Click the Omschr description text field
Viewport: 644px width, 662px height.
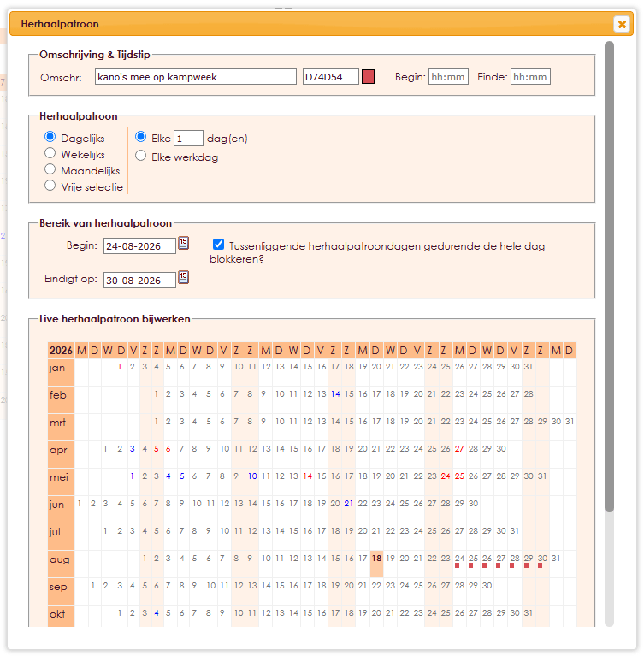[x=196, y=77]
